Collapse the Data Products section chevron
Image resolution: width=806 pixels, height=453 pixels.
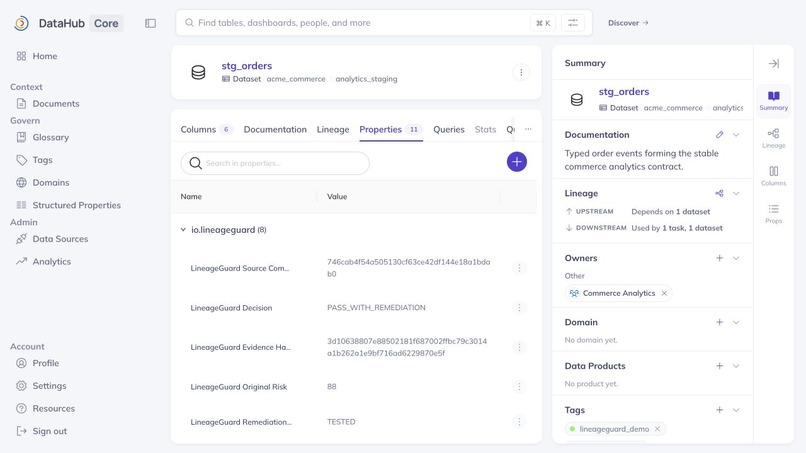point(736,366)
